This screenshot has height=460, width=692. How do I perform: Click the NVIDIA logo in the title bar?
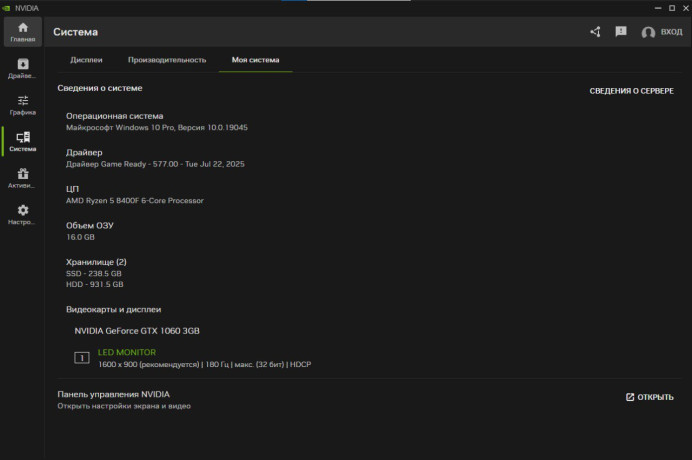pyautogui.click(x=6, y=8)
